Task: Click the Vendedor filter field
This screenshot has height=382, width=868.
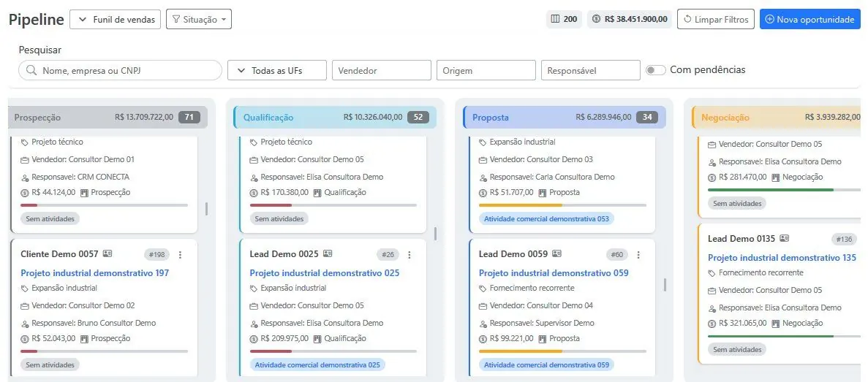Action: coord(382,70)
